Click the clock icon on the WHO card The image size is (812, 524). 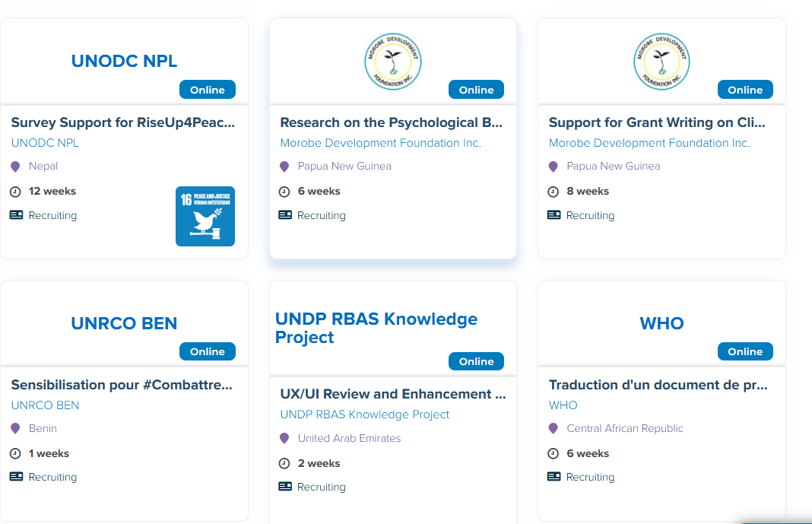pos(553,453)
